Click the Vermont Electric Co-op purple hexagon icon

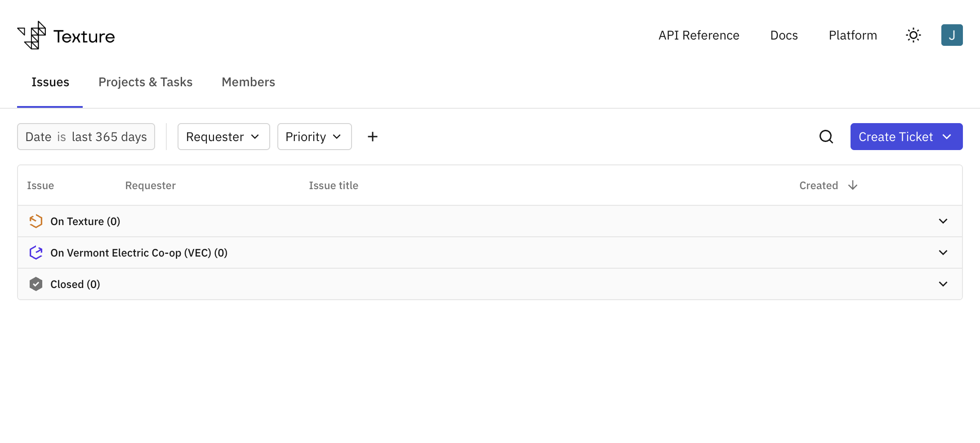[x=36, y=253]
